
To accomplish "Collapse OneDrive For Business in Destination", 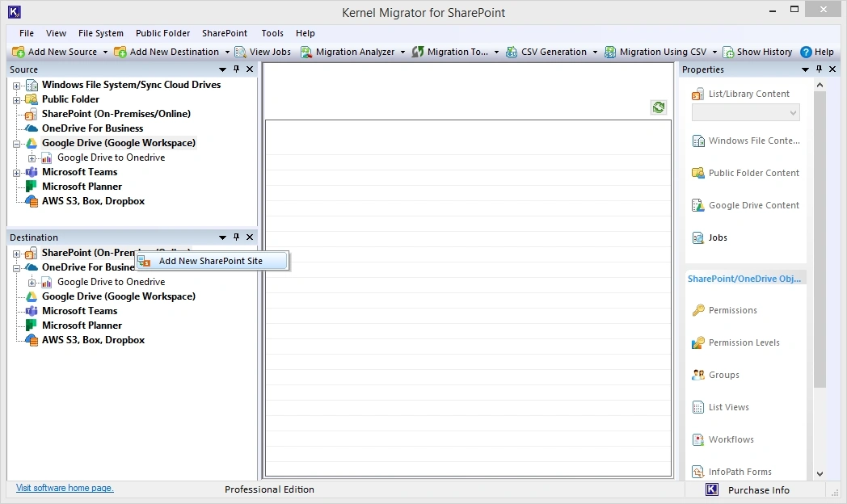I will pyautogui.click(x=17, y=268).
